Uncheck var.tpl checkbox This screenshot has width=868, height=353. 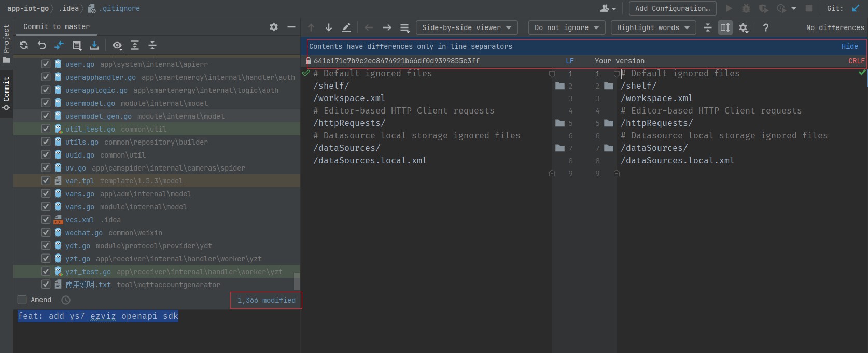point(46,180)
